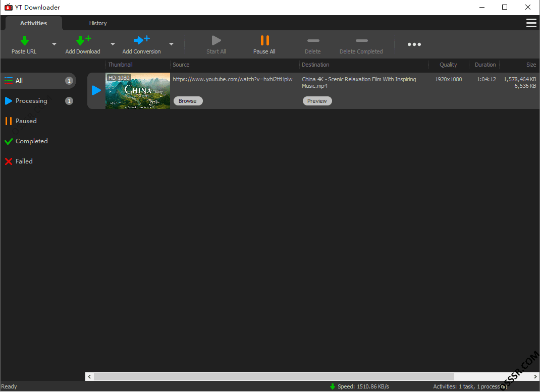Open the Paste URL dropdown arrow

coord(54,44)
